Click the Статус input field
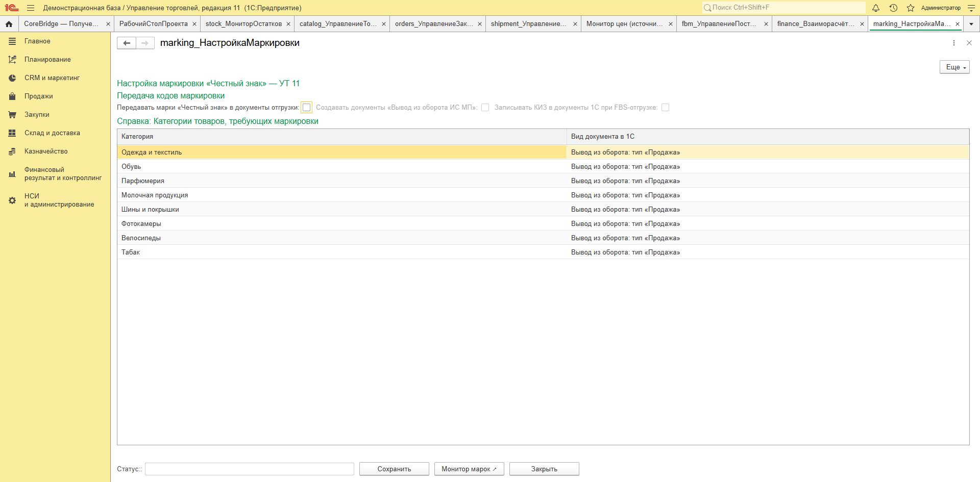 [250, 469]
